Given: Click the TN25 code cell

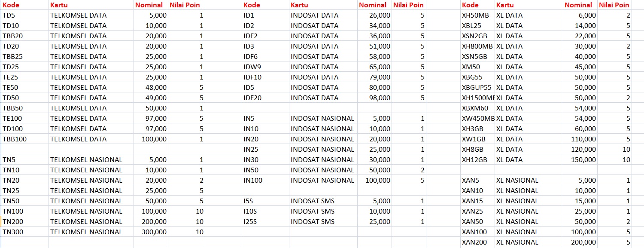Looking at the screenshot, I should [x=25, y=190].
